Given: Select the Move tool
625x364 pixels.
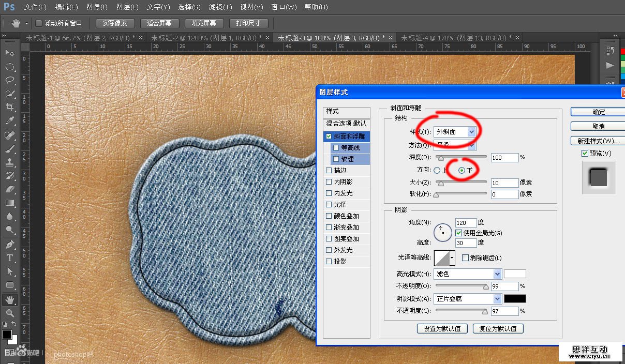Looking at the screenshot, I should point(9,53).
